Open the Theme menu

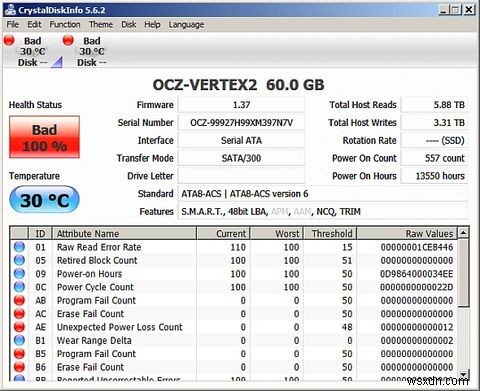coord(101,24)
